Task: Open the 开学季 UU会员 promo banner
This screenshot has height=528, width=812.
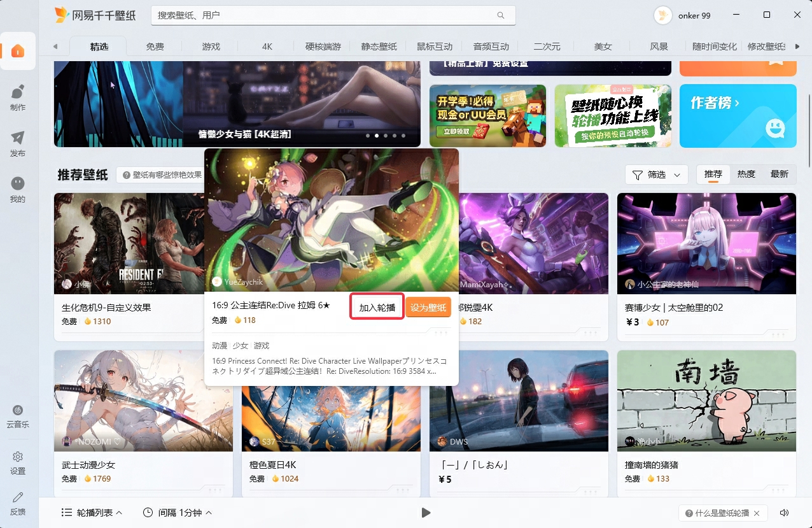Action: pos(488,116)
